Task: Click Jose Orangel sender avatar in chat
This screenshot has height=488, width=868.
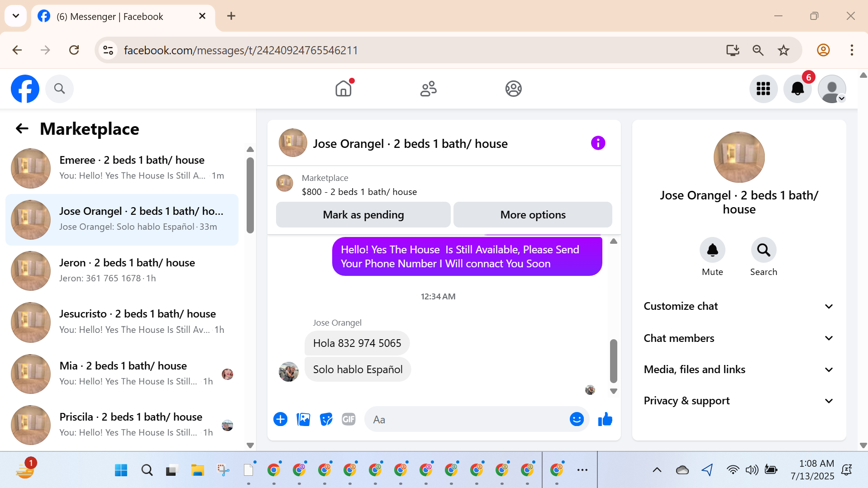Action: click(289, 372)
